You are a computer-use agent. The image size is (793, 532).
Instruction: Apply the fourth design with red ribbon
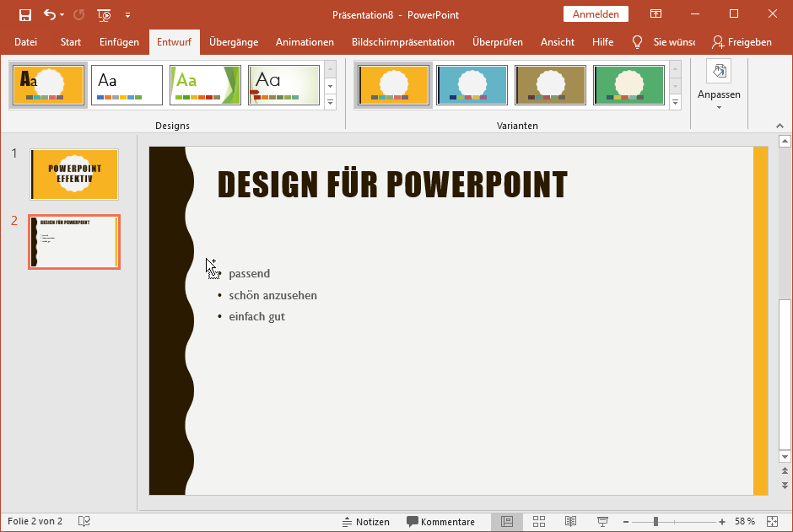(x=283, y=85)
